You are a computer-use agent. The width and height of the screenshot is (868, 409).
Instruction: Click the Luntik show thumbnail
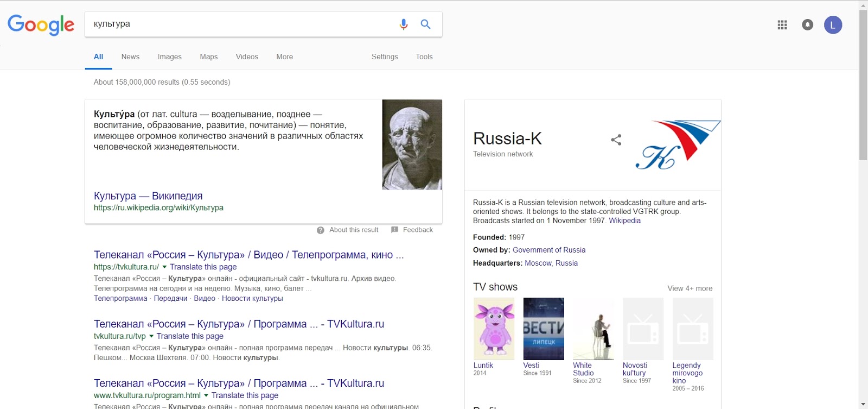494,329
